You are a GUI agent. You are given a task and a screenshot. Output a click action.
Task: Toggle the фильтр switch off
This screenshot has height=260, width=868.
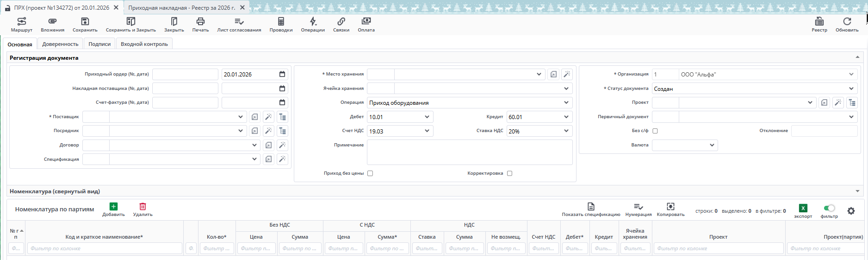[829, 208]
